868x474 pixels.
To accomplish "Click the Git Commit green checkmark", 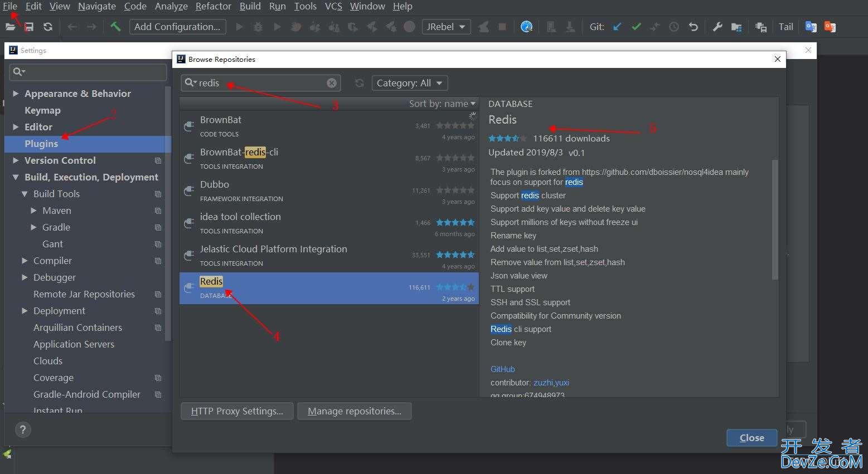I will pyautogui.click(x=636, y=27).
